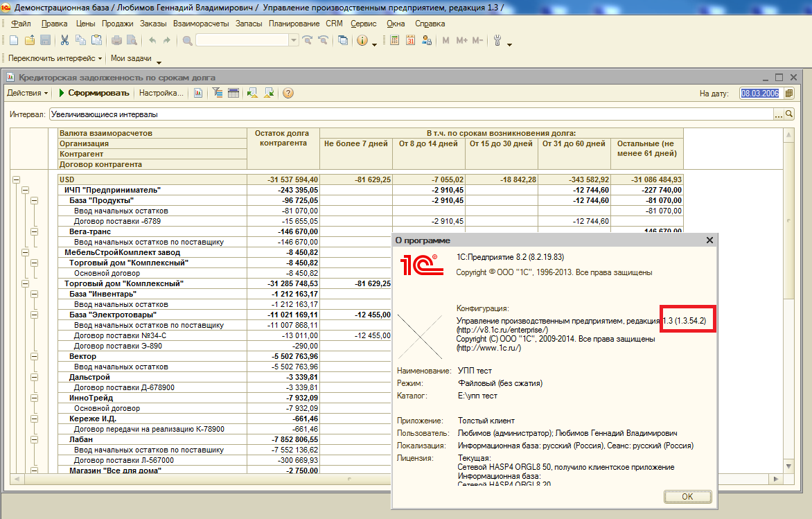The height and width of the screenshot is (519, 812).
Task: Collapse the Кереже И.Д. group
Action: [34, 419]
